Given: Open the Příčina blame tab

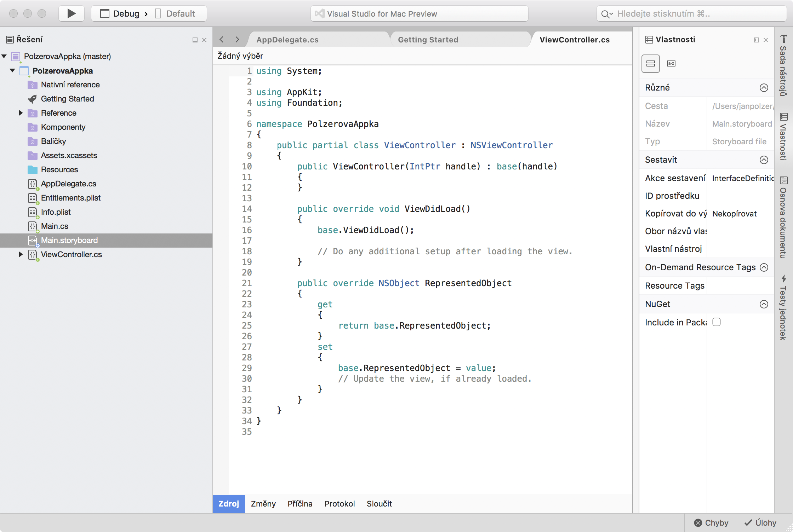Looking at the screenshot, I should click(x=300, y=504).
